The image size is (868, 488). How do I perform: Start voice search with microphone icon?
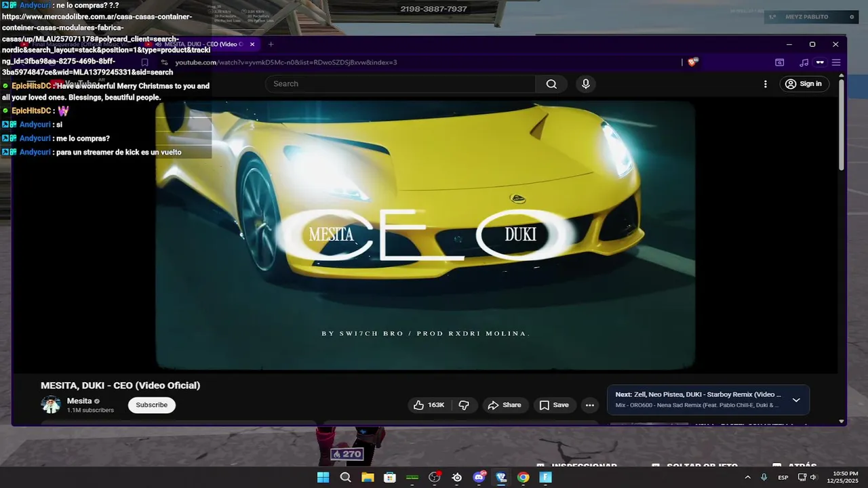pos(586,84)
